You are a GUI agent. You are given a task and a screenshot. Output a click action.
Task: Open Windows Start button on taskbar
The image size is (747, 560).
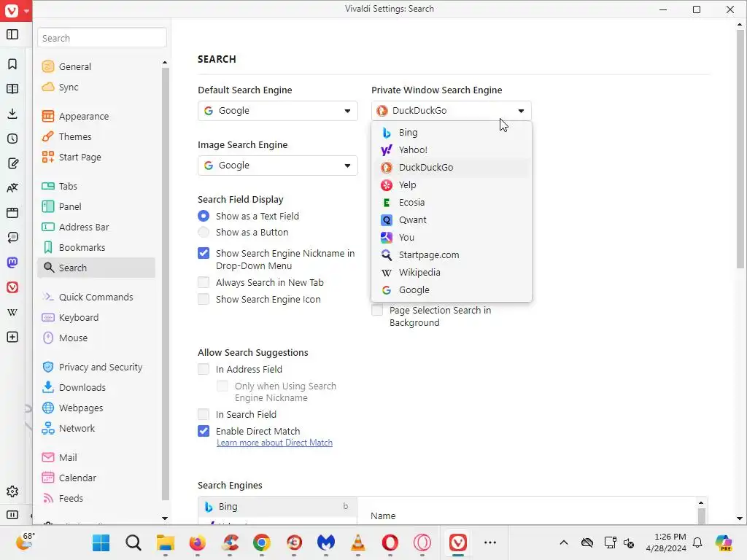101,542
